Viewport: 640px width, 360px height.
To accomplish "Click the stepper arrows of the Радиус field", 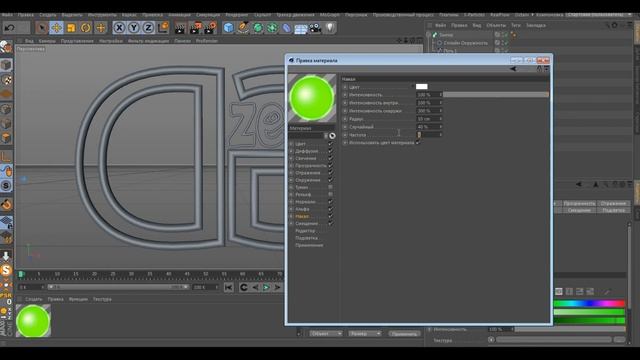I will click(x=441, y=119).
